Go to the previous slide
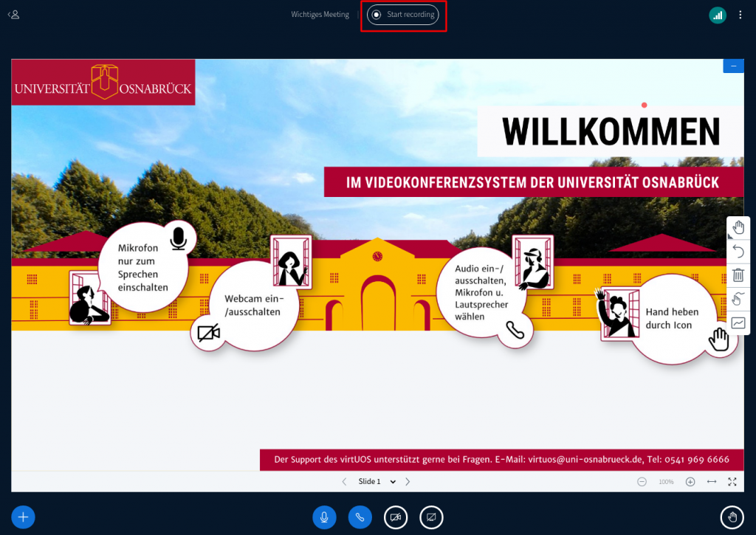This screenshot has width=756, height=535. point(344,481)
